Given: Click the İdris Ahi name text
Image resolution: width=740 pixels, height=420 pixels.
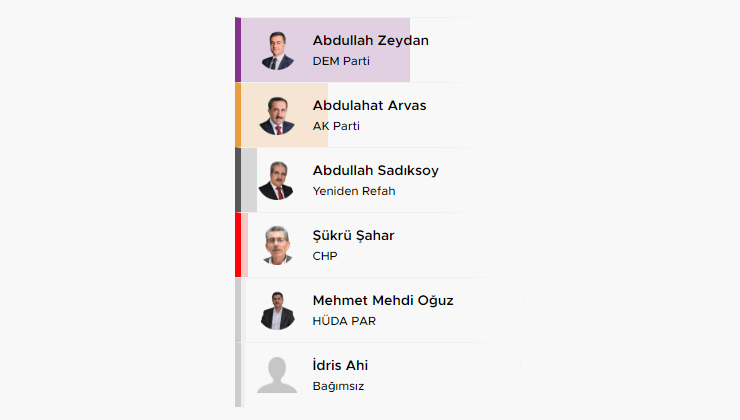Looking at the screenshot, I should 340,365.
